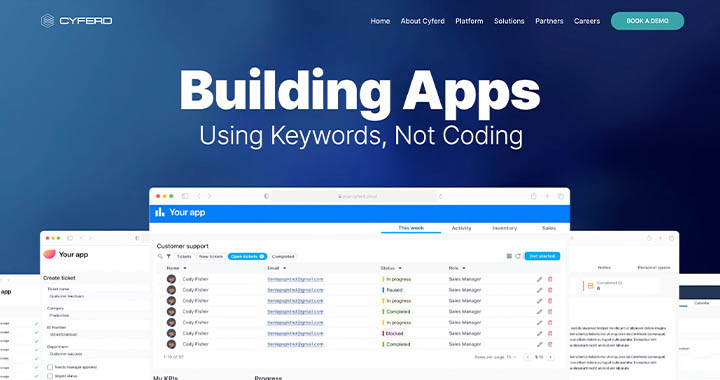
Task: Open the Status column dropdown arrow
Action: coord(400,268)
